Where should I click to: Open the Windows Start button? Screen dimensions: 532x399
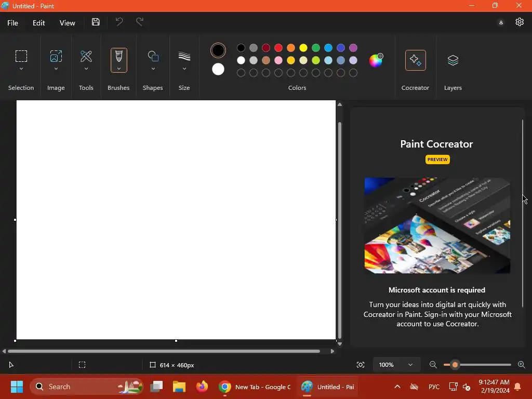[x=17, y=387]
